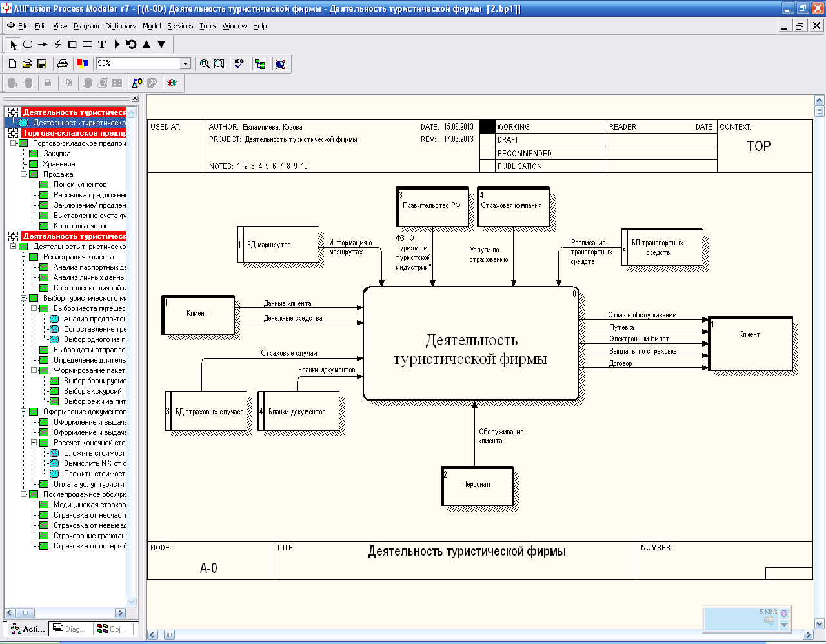The image size is (826, 644).
Task: Collapse the Торгово-складское предприятие tree node
Action: (14, 143)
